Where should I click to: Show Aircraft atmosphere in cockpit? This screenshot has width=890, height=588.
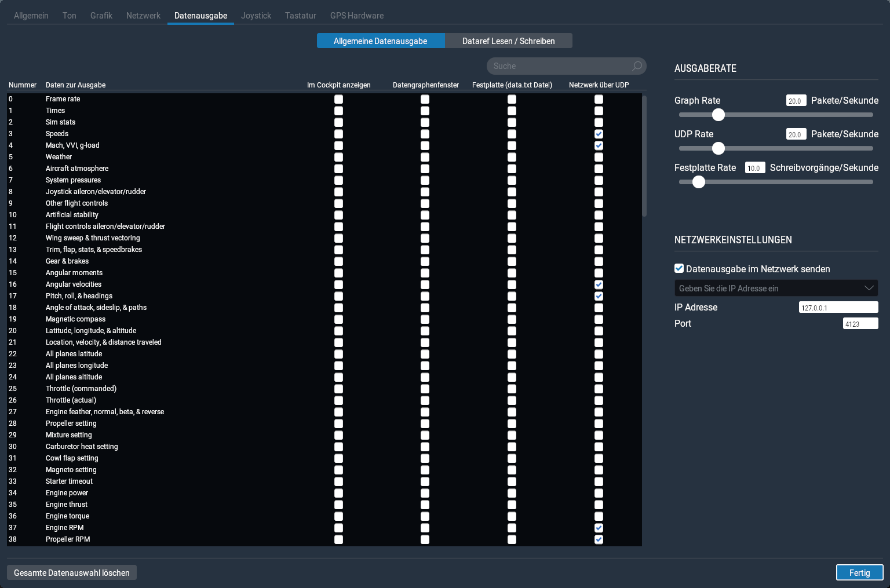[338, 169]
